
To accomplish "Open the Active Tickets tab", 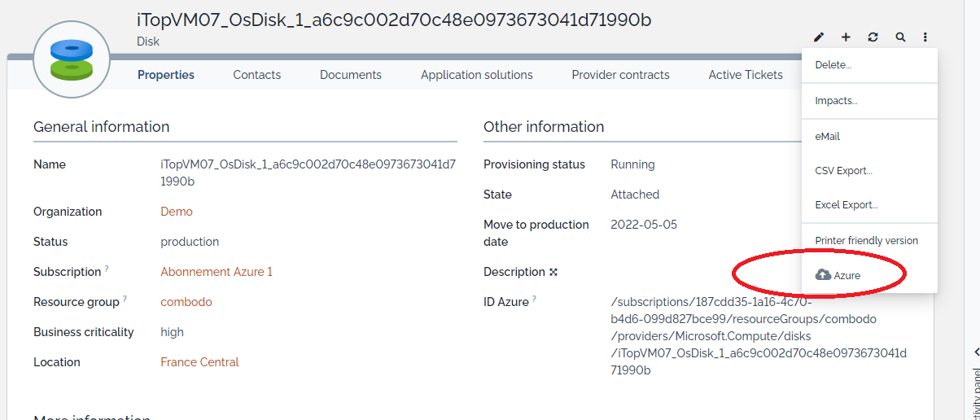I will click(x=745, y=75).
